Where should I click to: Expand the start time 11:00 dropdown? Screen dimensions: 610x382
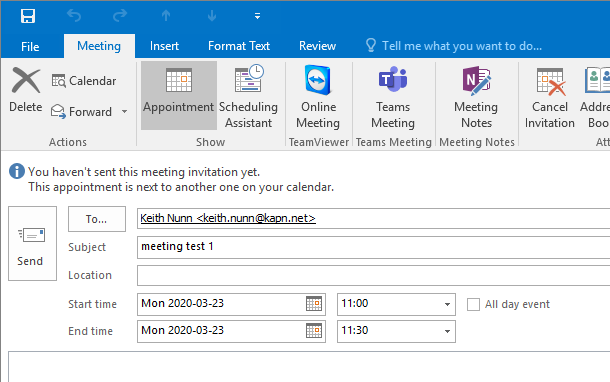(447, 305)
